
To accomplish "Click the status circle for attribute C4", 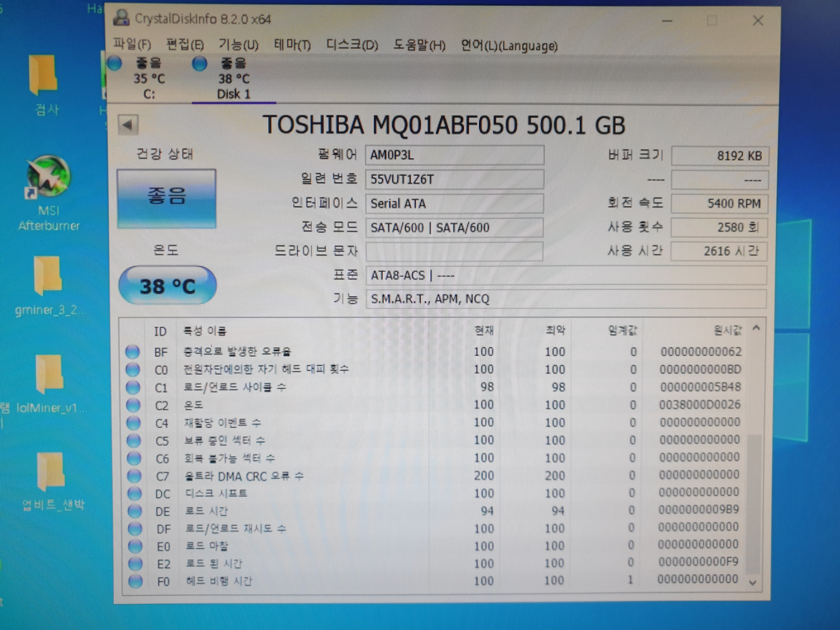I will (x=133, y=423).
